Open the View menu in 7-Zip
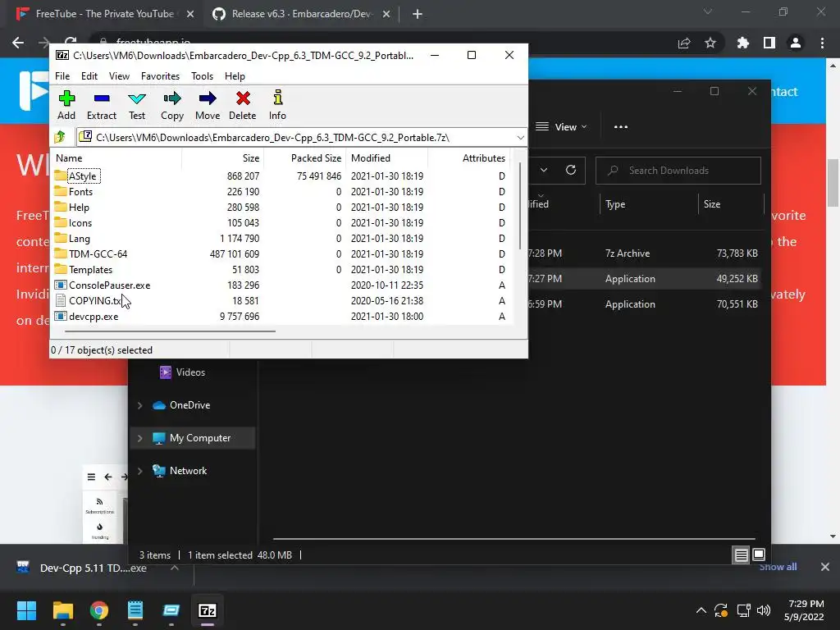Image resolution: width=840 pixels, height=630 pixels. coord(119,76)
